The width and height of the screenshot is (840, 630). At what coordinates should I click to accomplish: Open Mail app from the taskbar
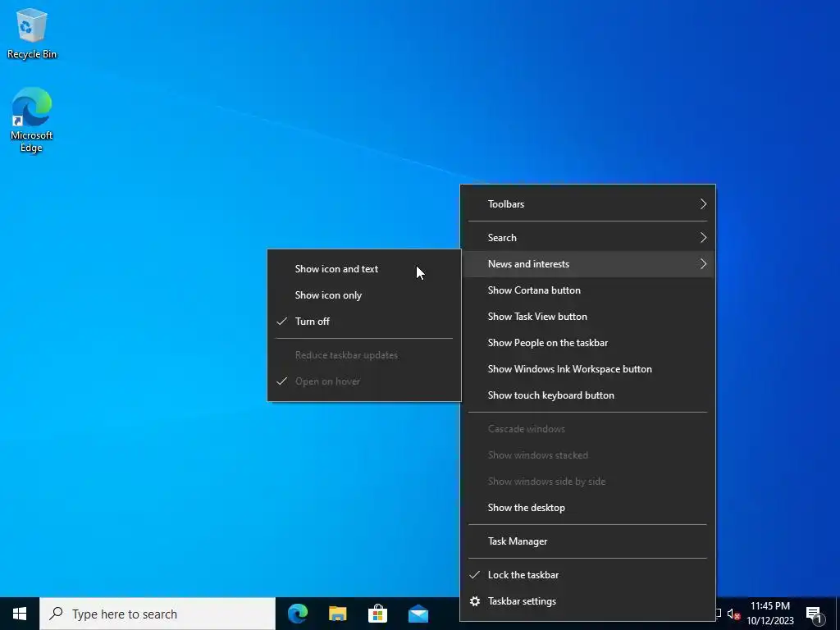click(418, 614)
